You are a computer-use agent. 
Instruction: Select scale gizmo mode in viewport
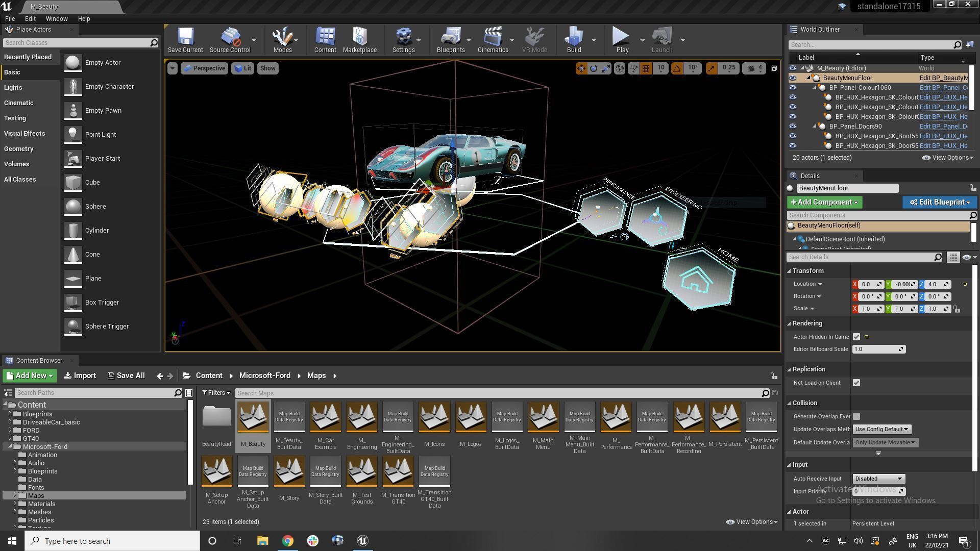[x=606, y=68]
